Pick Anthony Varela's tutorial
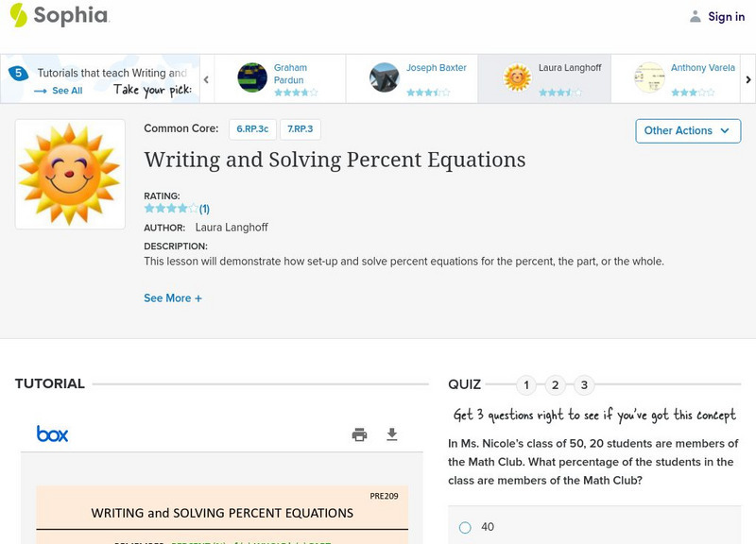The height and width of the screenshot is (544, 756). pyautogui.click(x=676, y=79)
